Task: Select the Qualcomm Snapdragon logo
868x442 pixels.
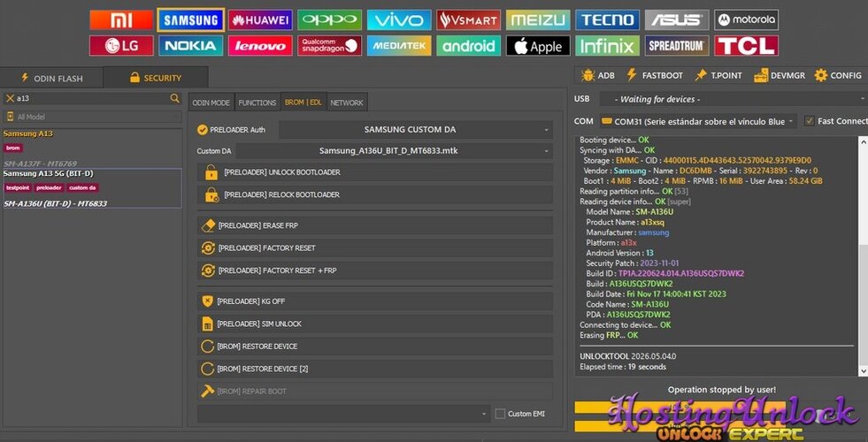Action: pyautogui.click(x=329, y=46)
